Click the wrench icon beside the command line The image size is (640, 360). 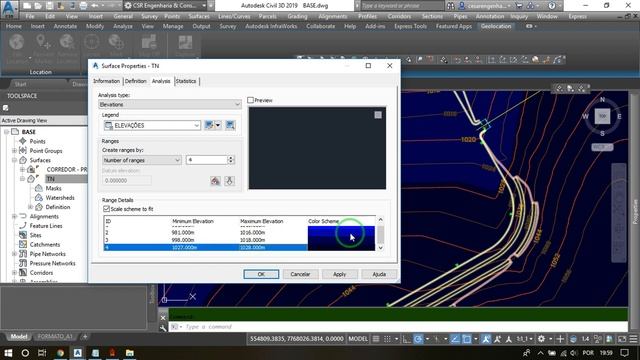163,328
